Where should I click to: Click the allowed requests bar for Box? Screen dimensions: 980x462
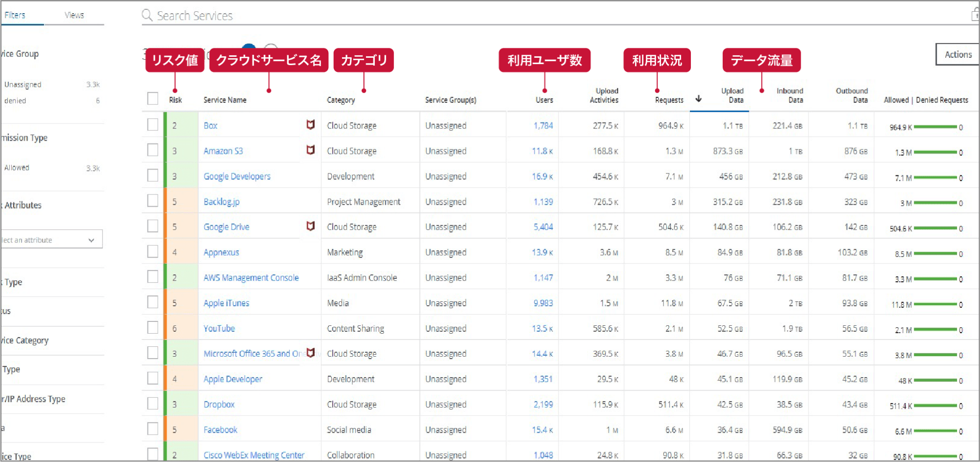[935, 127]
